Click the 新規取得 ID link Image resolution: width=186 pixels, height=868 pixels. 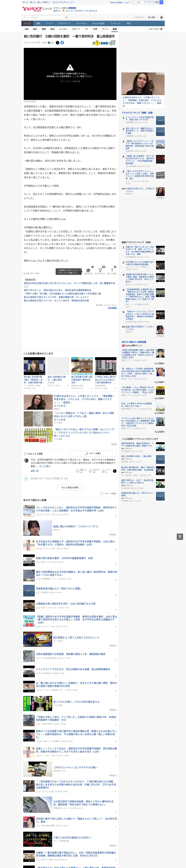72,8
